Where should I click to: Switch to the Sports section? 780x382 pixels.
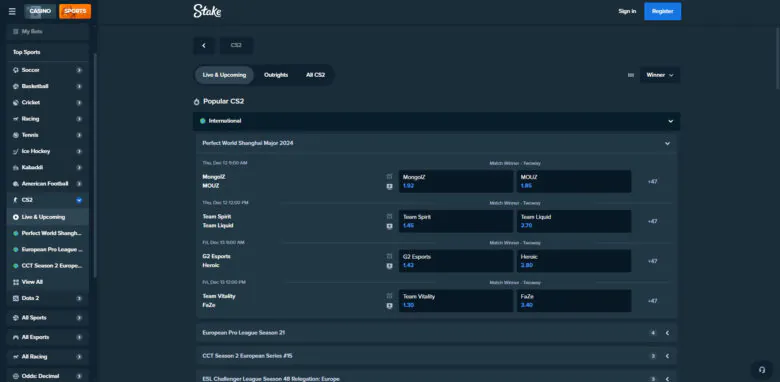[75, 11]
